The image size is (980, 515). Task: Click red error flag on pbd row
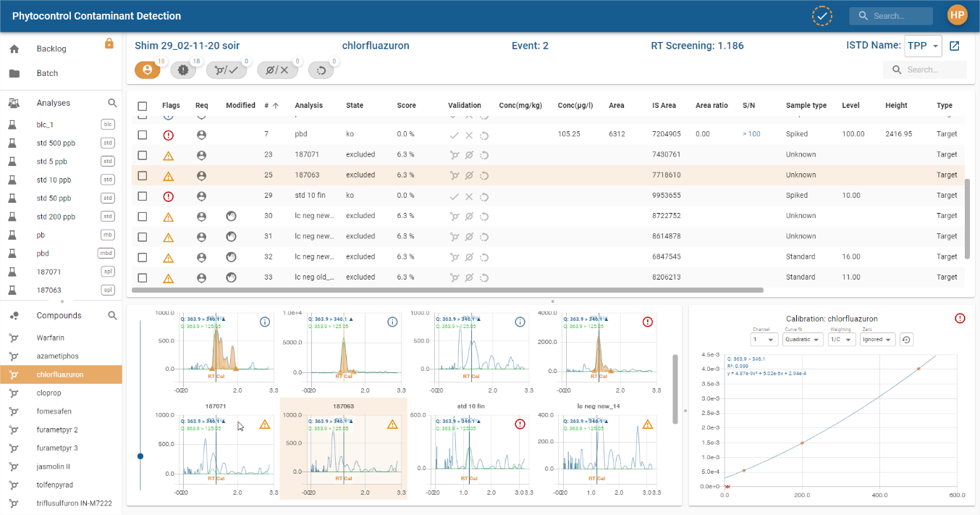[168, 135]
